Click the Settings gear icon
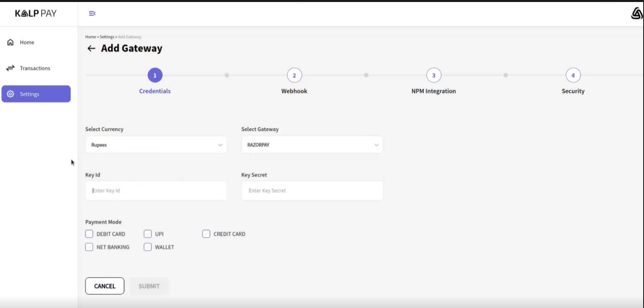 10,94
